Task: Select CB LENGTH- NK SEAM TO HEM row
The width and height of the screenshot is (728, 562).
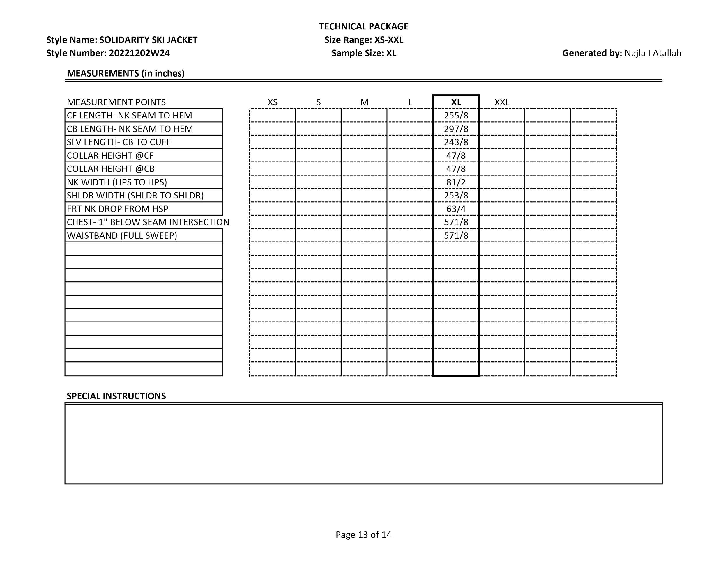Action: tap(130, 129)
